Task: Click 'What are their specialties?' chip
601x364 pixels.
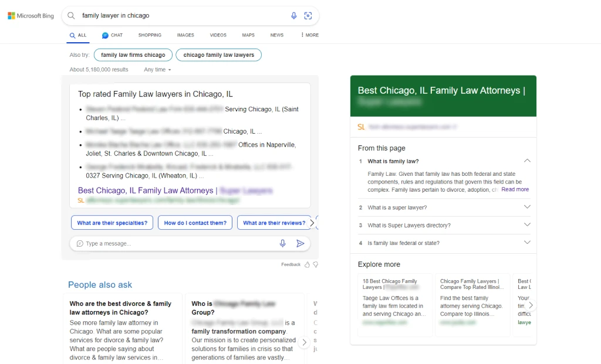Action: pos(112,223)
